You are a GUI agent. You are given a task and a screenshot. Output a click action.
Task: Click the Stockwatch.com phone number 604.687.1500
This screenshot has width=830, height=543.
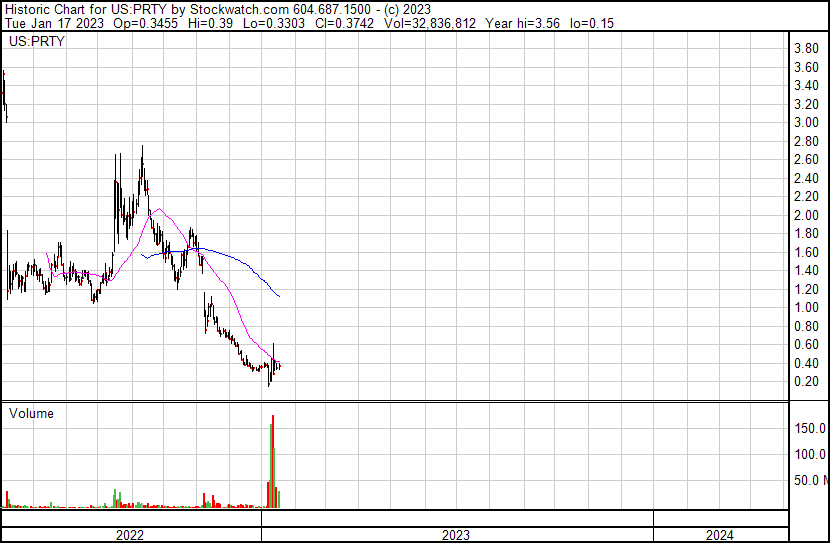[332, 9]
